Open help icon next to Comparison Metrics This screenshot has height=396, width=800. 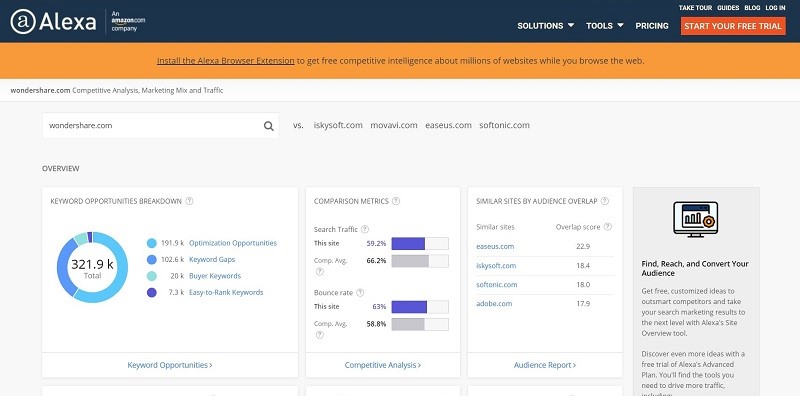point(396,201)
